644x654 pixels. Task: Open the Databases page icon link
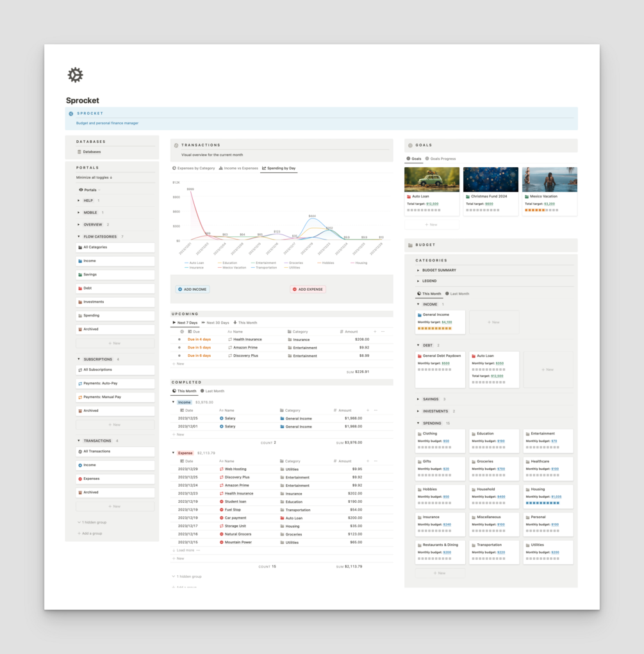(79, 152)
